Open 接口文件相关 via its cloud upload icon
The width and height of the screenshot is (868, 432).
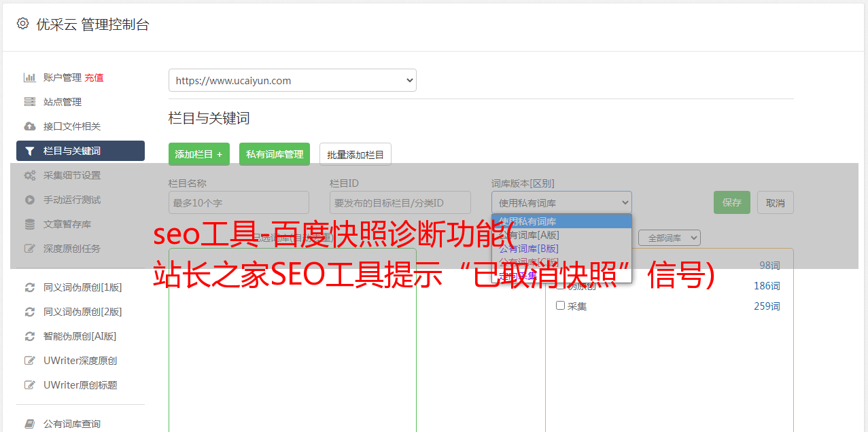tap(30, 126)
